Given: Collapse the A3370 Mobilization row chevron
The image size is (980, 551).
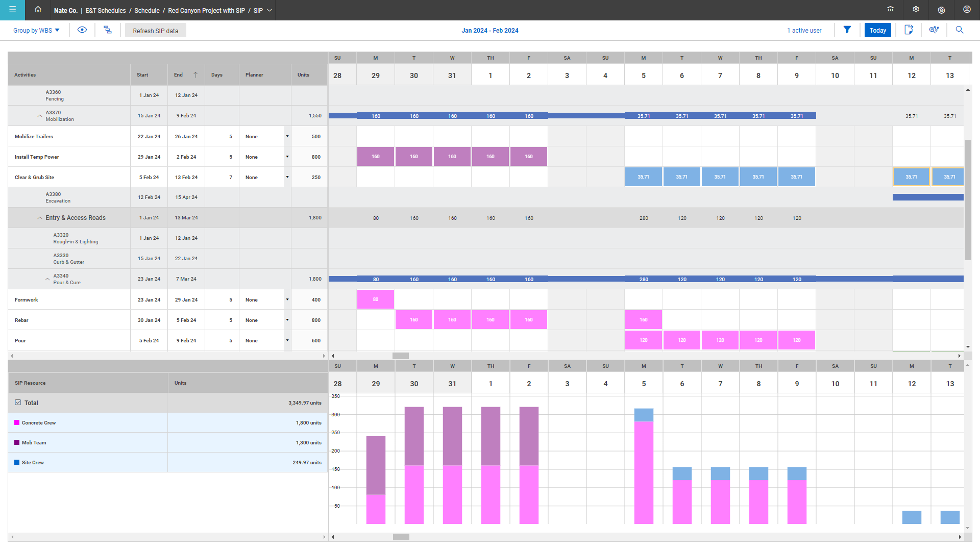Looking at the screenshot, I should click(x=40, y=115).
